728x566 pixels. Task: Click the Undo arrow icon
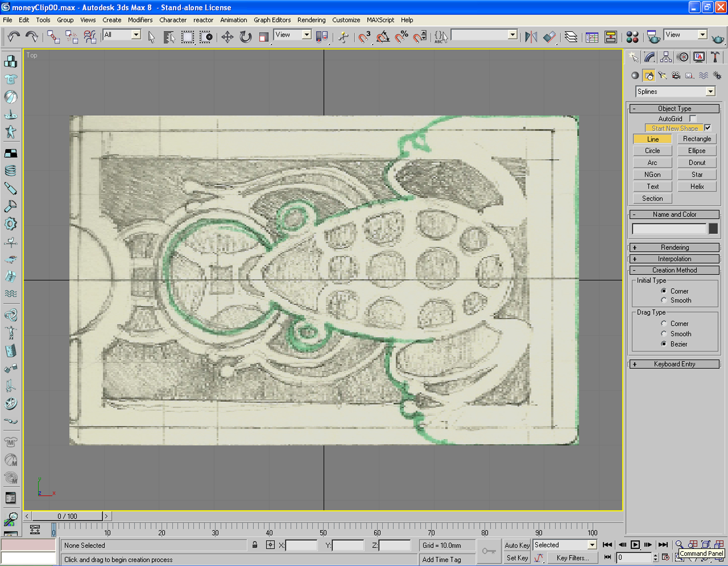tap(14, 37)
